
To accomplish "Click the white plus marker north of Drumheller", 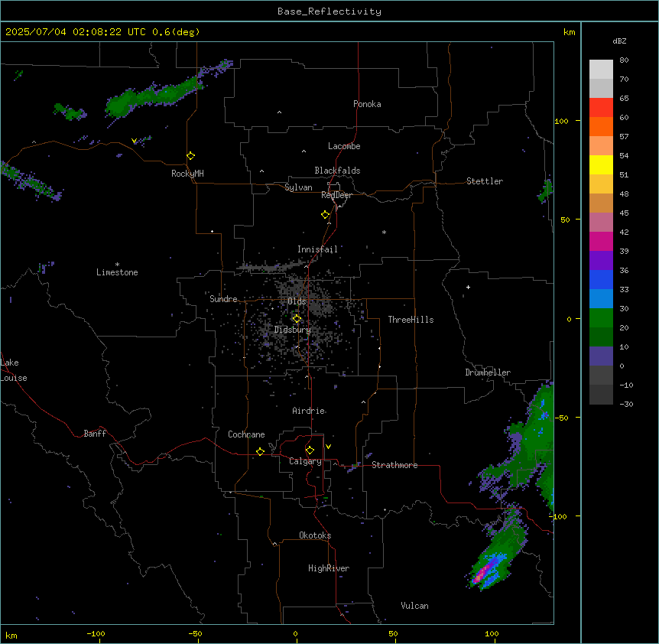I will 468,287.
